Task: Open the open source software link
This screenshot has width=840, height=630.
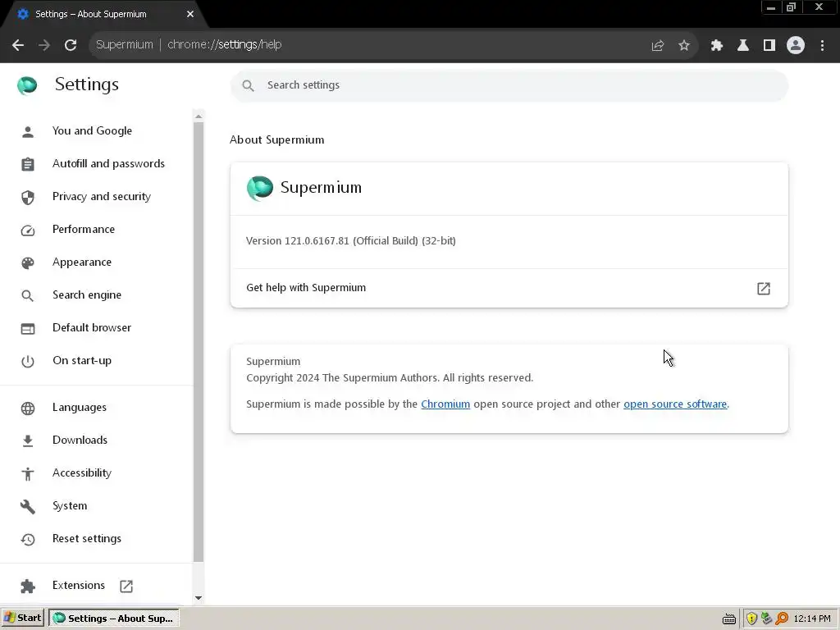Action: (x=675, y=404)
